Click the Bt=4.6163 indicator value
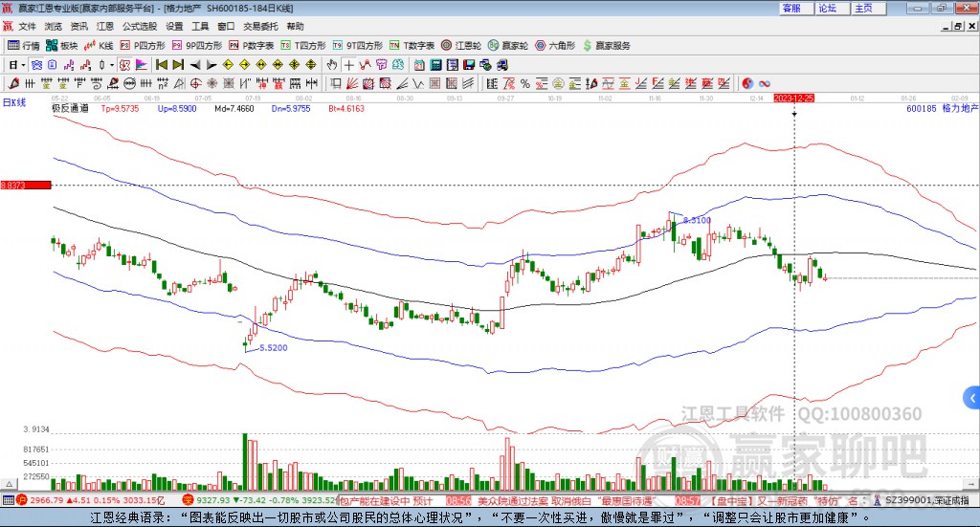 click(x=346, y=109)
